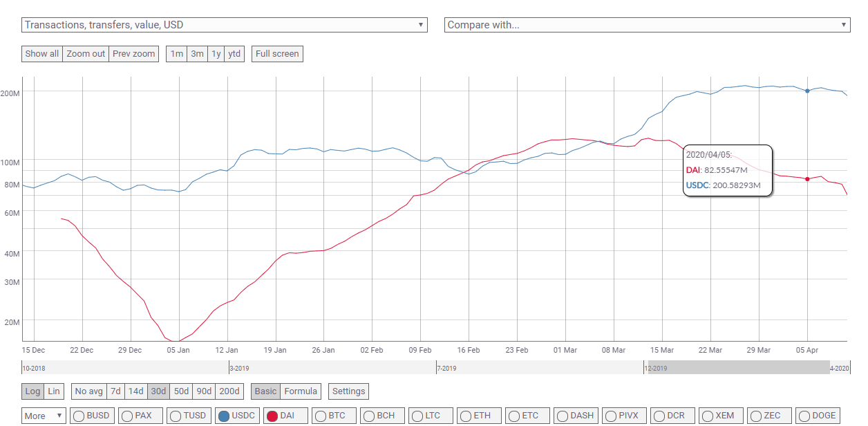Image resolution: width=868 pixels, height=426 pixels.
Task: Open the Compare with dropdown
Action: tap(647, 25)
